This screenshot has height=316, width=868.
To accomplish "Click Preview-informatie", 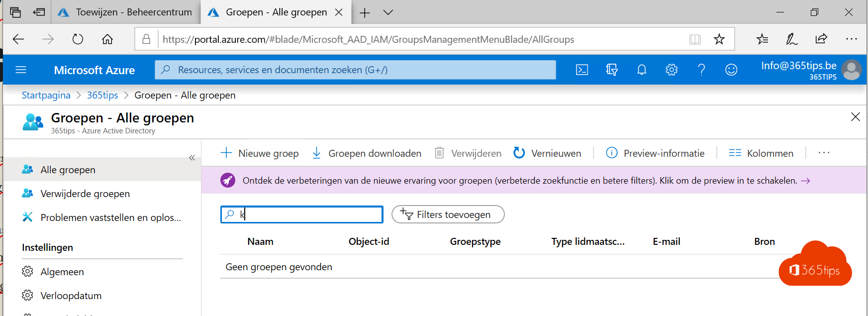I will [x=655, y=153].
